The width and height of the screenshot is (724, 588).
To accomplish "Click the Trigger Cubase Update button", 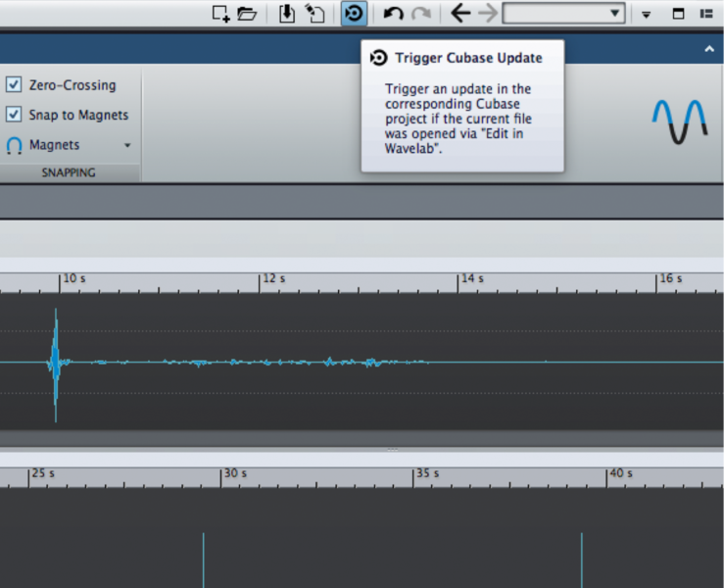I will (354, 13).
